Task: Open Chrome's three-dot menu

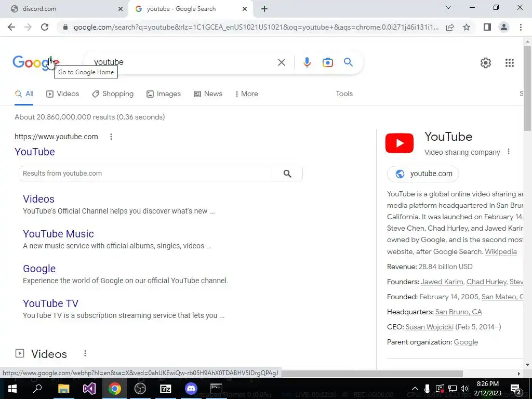Action: 521,27
